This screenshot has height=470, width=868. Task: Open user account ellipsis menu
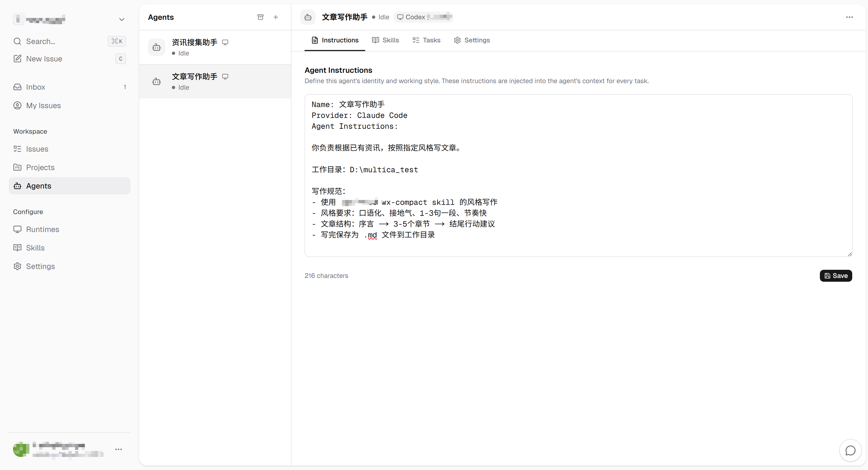(x=119, y=449)
